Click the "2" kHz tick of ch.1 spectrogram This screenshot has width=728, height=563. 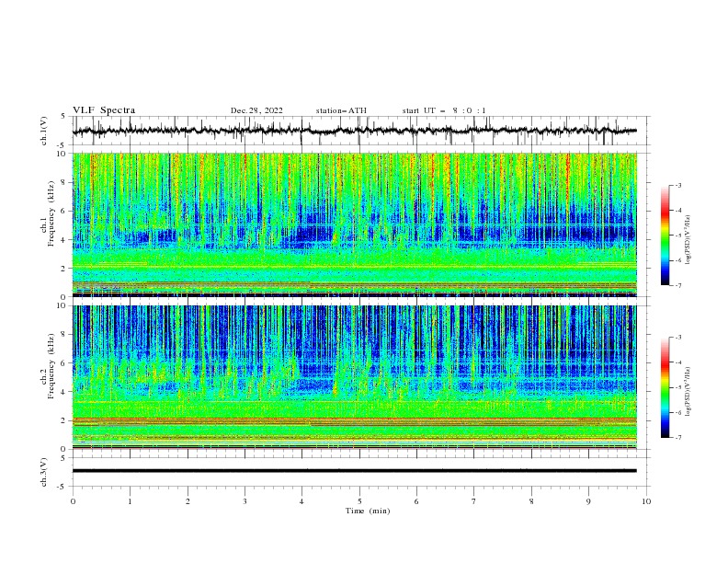click(64, 269)
